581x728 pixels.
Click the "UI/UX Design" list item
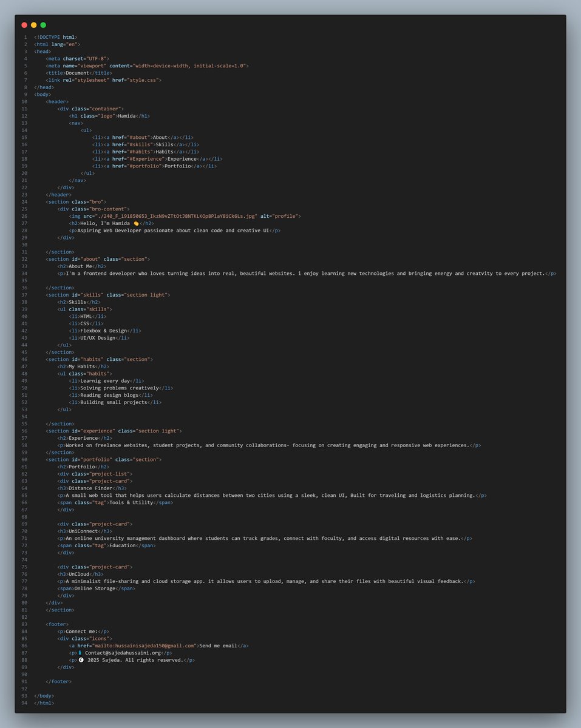tap(97, 338)
